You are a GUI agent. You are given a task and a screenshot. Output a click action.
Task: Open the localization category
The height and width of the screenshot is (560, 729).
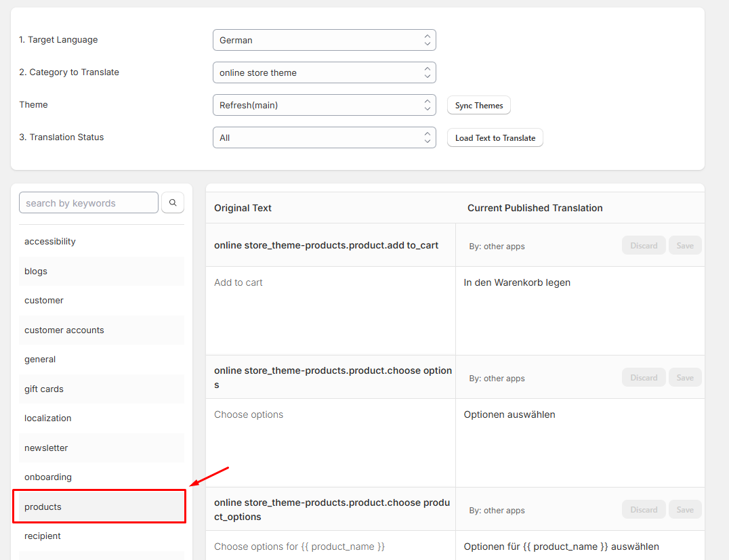pyautogui.click(x=102, y=418)
